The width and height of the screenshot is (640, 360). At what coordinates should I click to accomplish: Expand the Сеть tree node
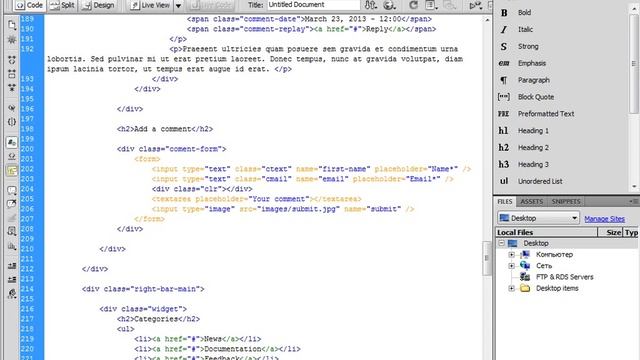pyautogui.click(x=511, y=266)
